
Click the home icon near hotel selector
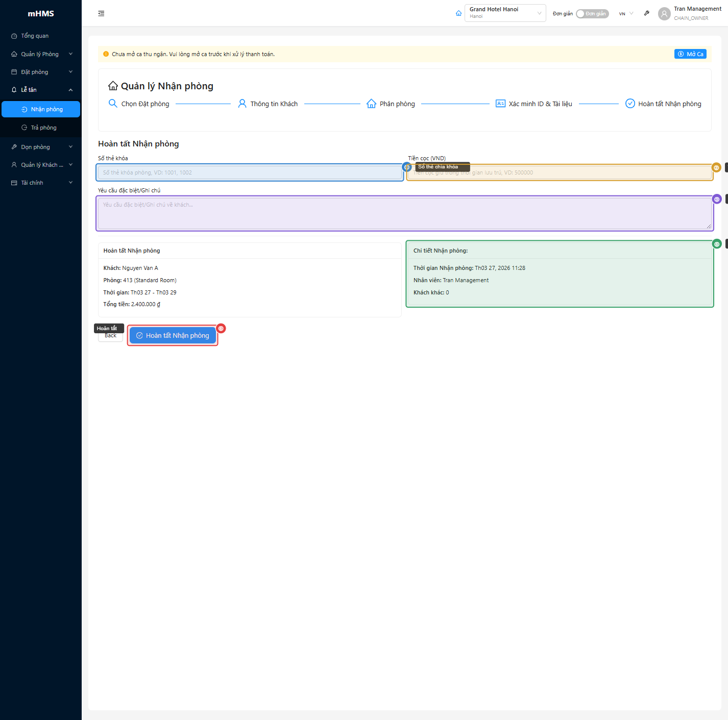pos(458,13)
